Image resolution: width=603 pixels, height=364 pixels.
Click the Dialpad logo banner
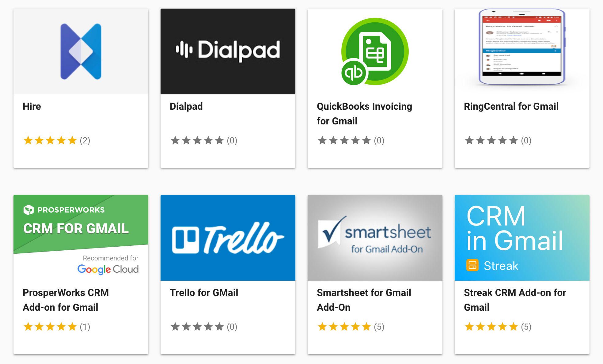pyautogui.click(x=228, y=51)
